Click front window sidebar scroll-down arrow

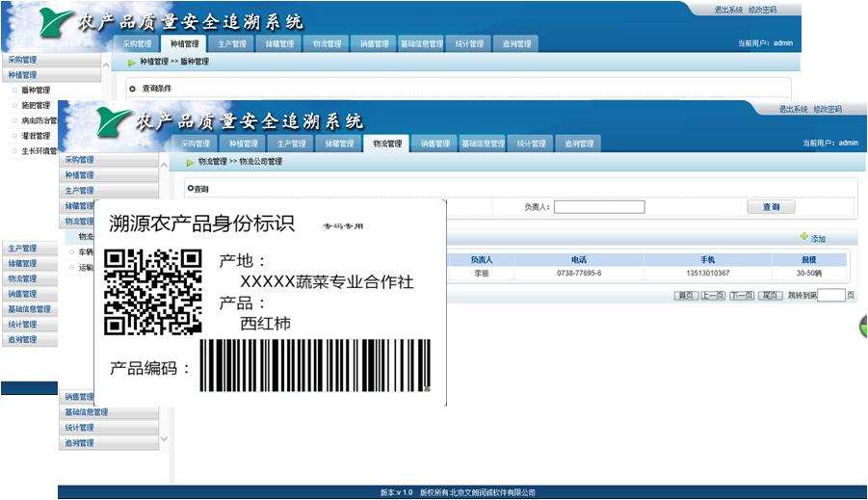[164, 438]
